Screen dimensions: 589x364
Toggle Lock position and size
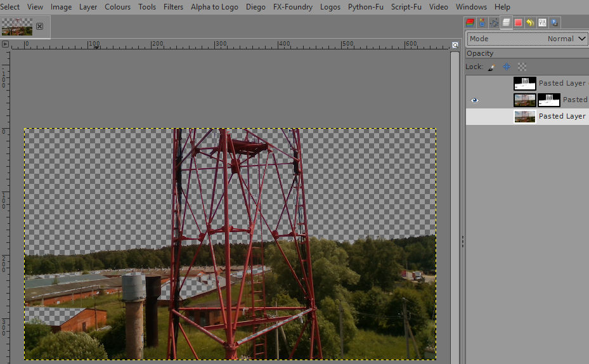(x=506, y=67)
